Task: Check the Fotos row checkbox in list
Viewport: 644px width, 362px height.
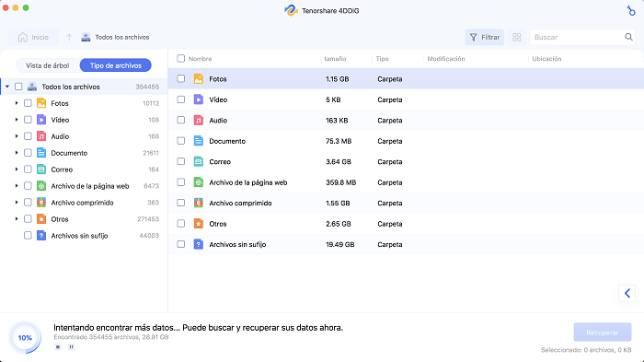Action: (x=180, y=78)
